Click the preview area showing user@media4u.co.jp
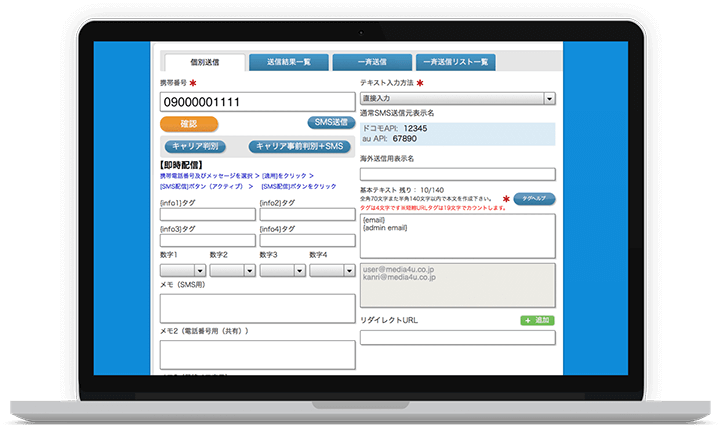The height and width of the screenshot is (428, 720). 458,285
